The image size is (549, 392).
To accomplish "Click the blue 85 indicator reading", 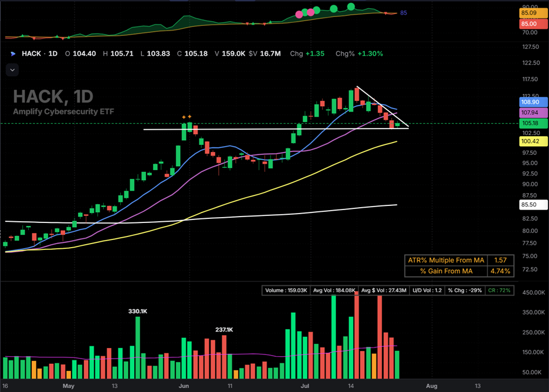I will click(404, 13).
